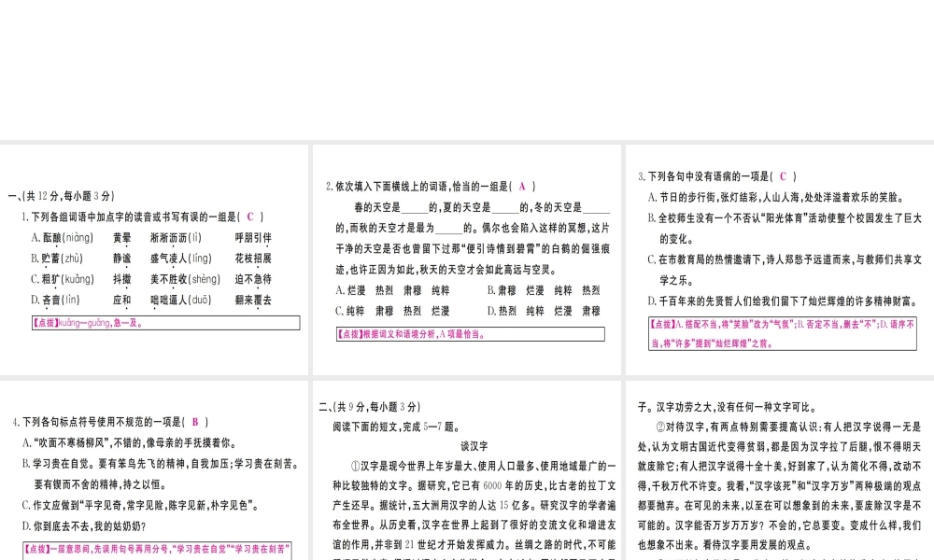
Task: Select question 4 option D 你到底去不去
Action: tap(84, 526)
